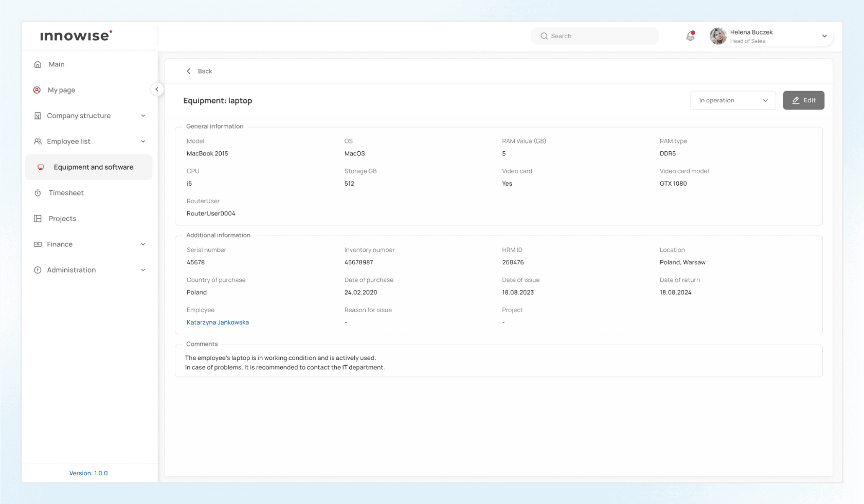Expand the Administration menu chevron

click(x=143, y=270)
